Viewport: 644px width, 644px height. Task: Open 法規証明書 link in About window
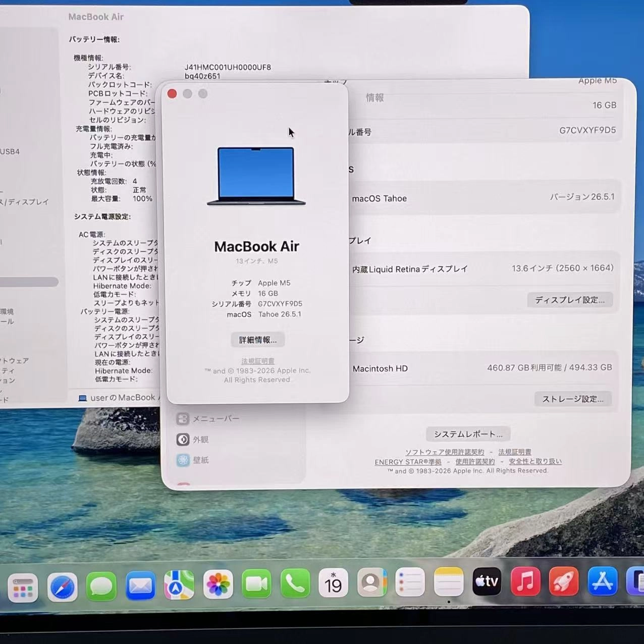pyautogui.click(x=258, y=361)
